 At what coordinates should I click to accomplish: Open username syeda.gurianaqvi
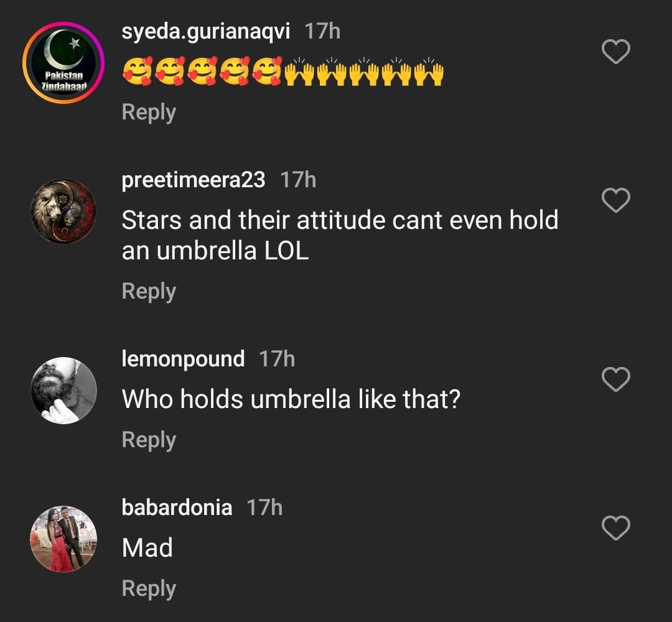(x=206, y=31)
